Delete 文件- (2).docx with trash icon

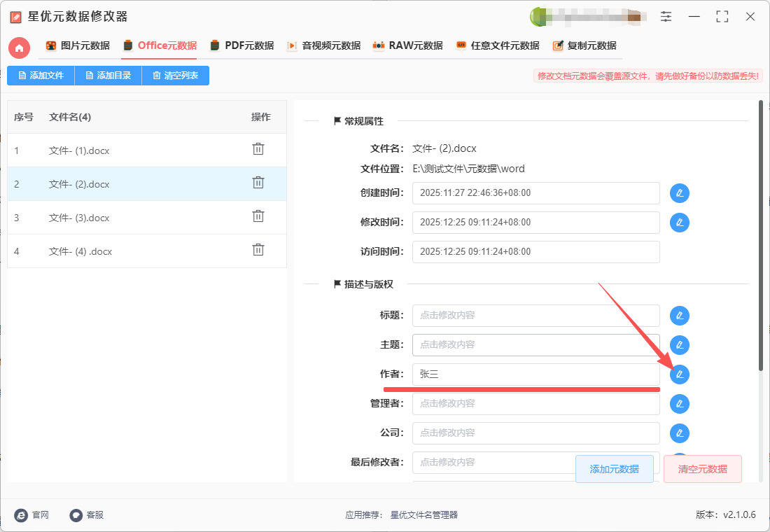coord(258,183)
